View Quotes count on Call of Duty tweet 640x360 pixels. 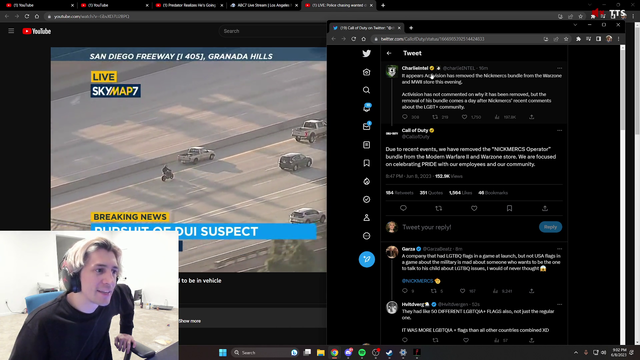point(431,193)
